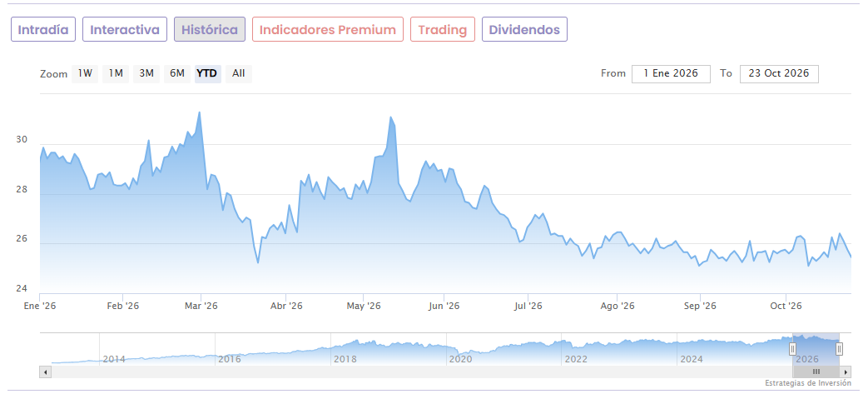Click the scrollbar right arrow
This screenshot has width=868, height=399.
[x=846, y=372]
